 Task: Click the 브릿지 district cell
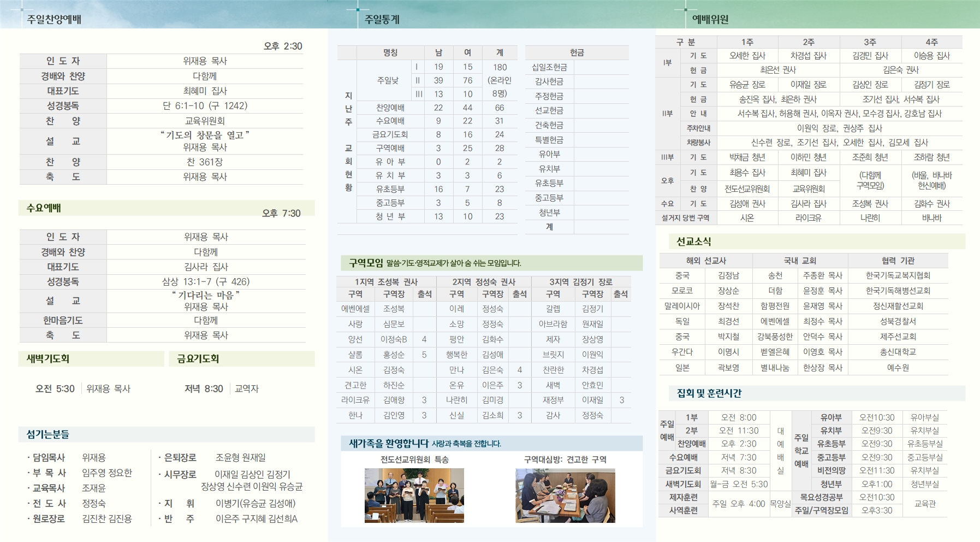coord(553,355)
